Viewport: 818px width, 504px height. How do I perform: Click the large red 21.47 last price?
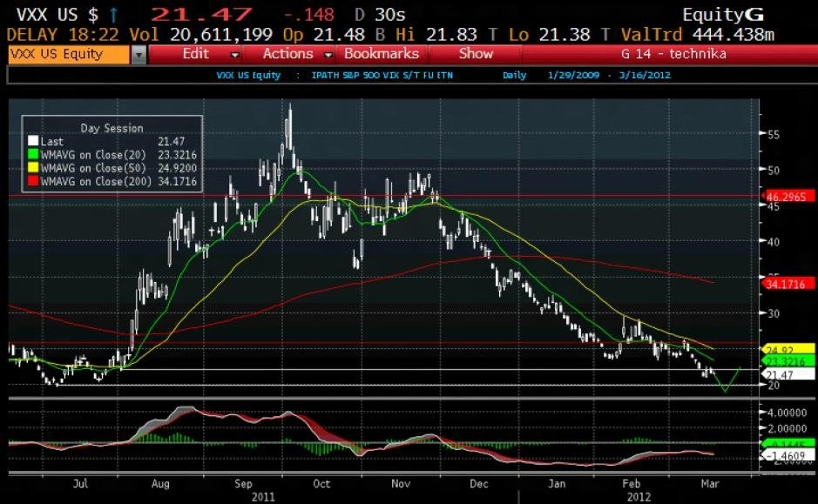(x=201, y=15)
